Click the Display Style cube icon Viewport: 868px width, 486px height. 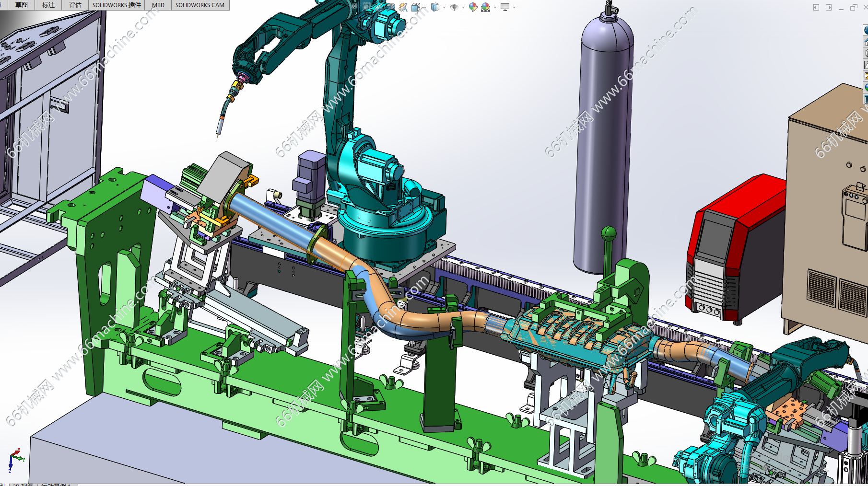(x=435, y=7)
